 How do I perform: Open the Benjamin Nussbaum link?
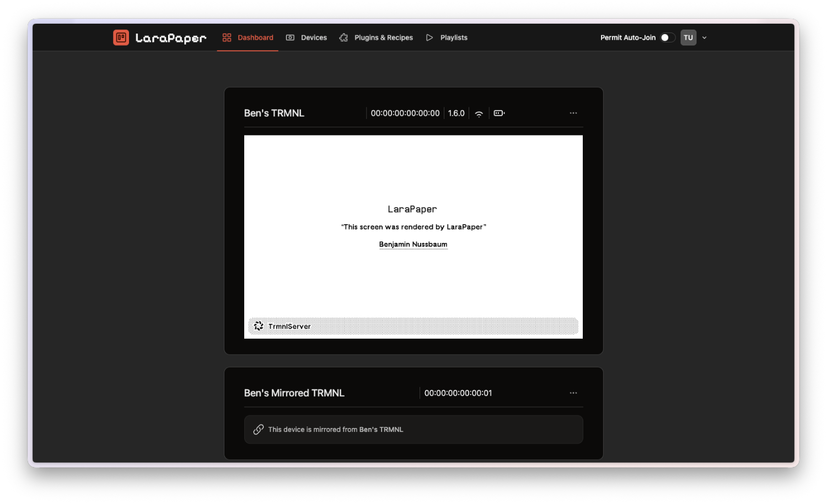[413, 244]
